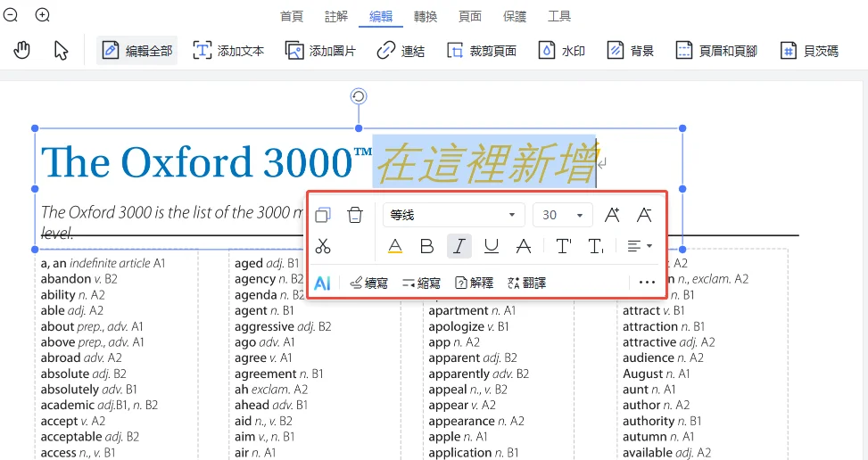
Task: Open 頁眉和頁腳 header and footer
Action: click(716, 51)
